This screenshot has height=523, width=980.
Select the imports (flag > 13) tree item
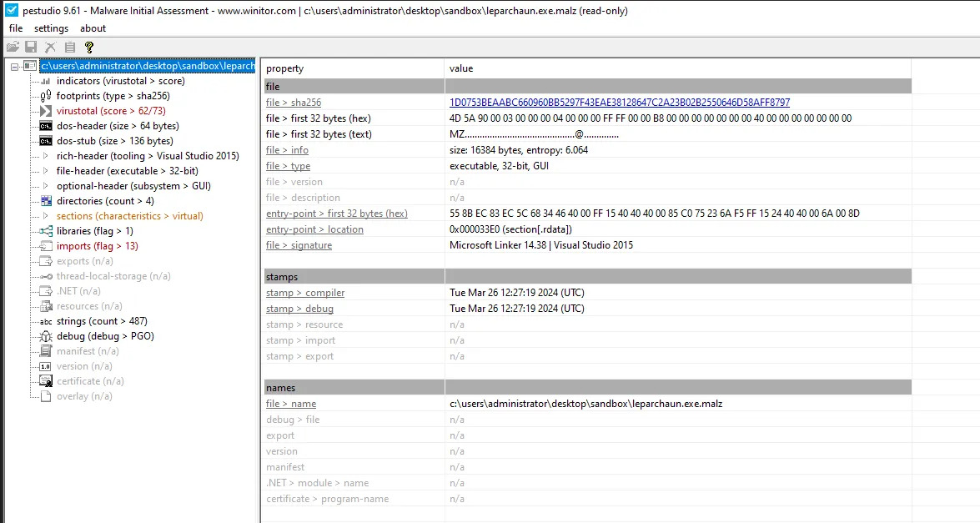coord(97,246)
